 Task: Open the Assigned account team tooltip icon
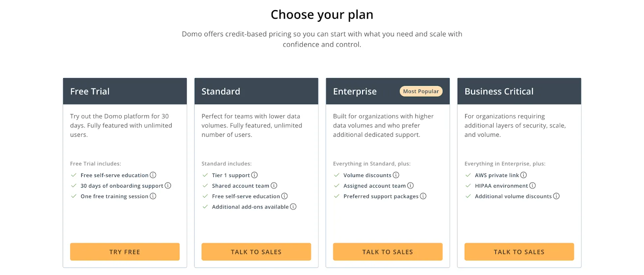411,186
